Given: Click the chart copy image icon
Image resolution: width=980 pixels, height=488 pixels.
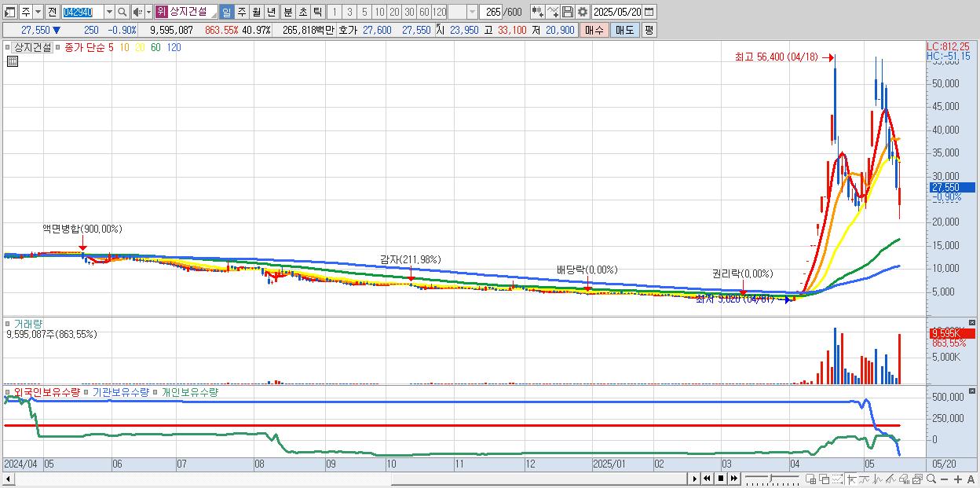Looking at the screenshot, I should [917, 479].
